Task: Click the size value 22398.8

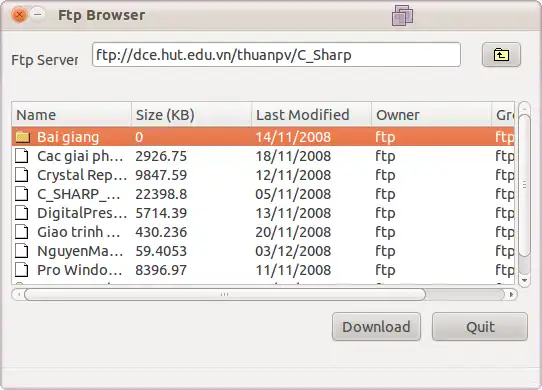Action: [161, 194]
